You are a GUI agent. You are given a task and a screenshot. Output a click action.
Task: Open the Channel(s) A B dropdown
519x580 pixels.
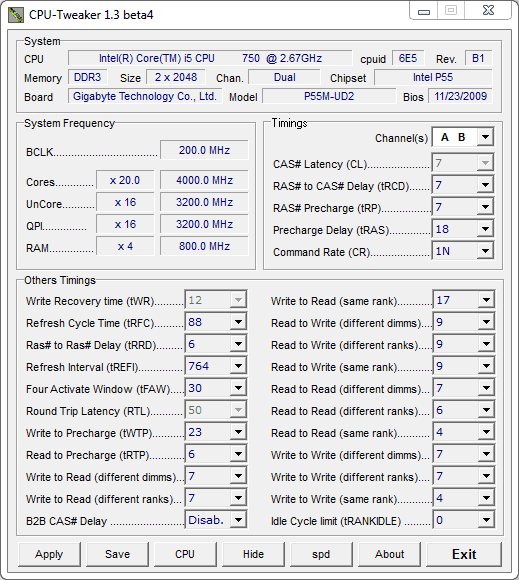click(463, 137)
